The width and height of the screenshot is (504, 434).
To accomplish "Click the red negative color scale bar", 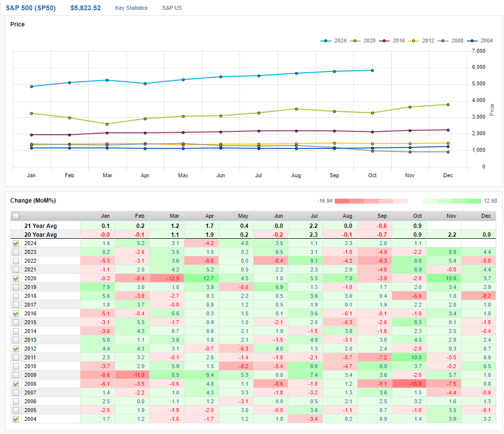I will [x=371, y=201].
